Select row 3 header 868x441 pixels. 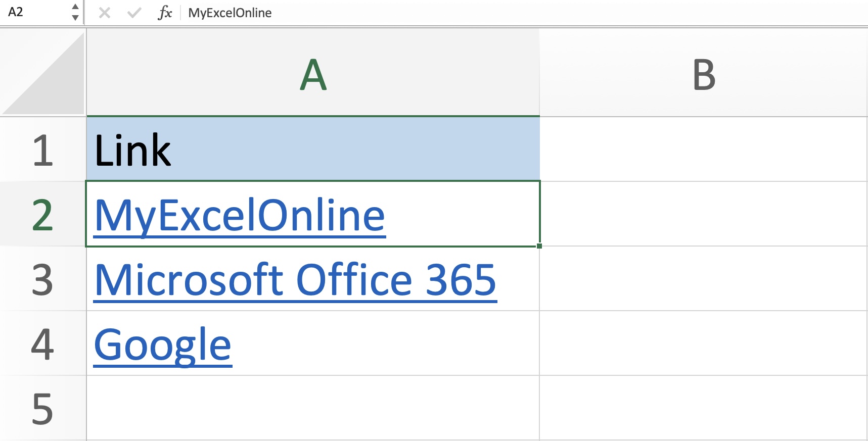point(43,279)
